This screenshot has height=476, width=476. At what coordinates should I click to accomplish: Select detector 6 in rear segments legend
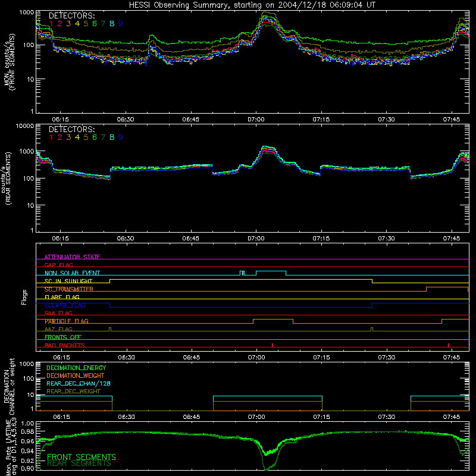tap(95, 137)
